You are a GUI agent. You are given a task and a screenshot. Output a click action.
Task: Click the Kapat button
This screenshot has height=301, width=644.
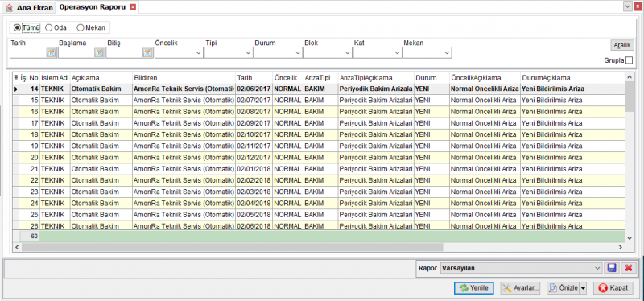coord(613,288)
